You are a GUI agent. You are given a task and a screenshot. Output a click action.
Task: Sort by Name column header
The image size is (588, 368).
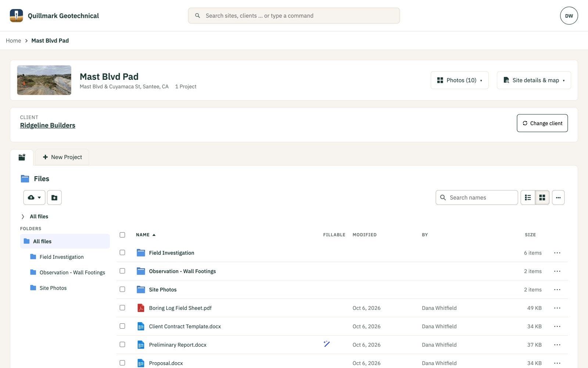[x=146, y=235]
